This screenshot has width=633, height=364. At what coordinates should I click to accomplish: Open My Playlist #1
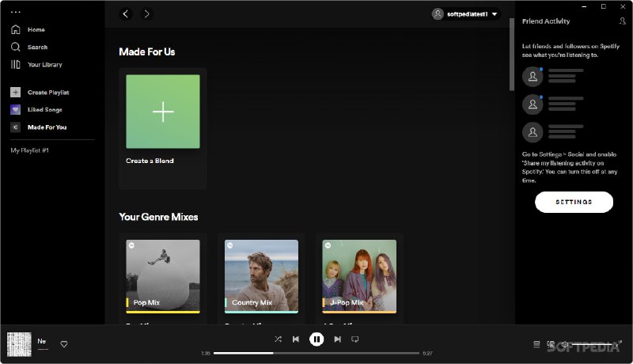[x=30, y=150]
